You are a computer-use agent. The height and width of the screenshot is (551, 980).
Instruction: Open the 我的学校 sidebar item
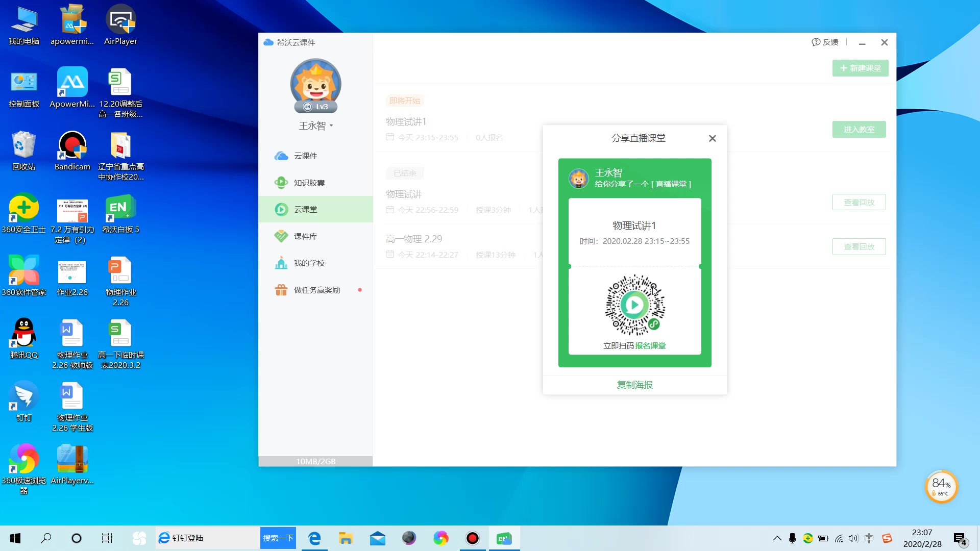click(315, 263)
